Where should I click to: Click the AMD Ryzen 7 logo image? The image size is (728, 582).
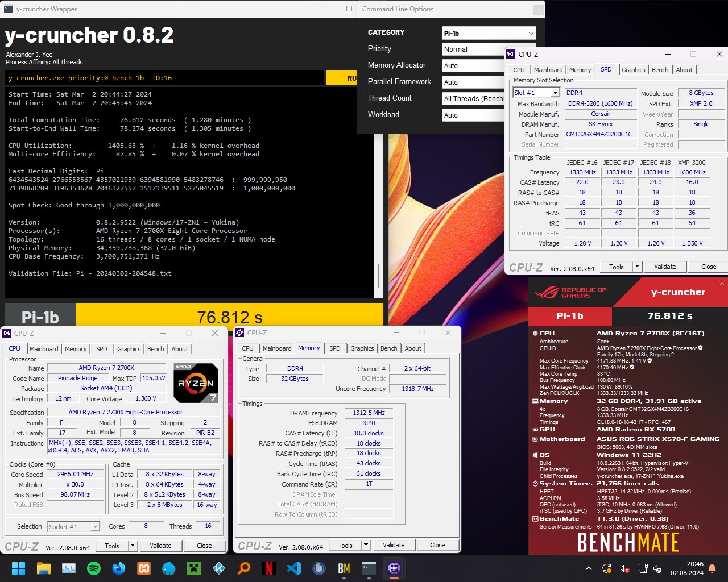196,383
